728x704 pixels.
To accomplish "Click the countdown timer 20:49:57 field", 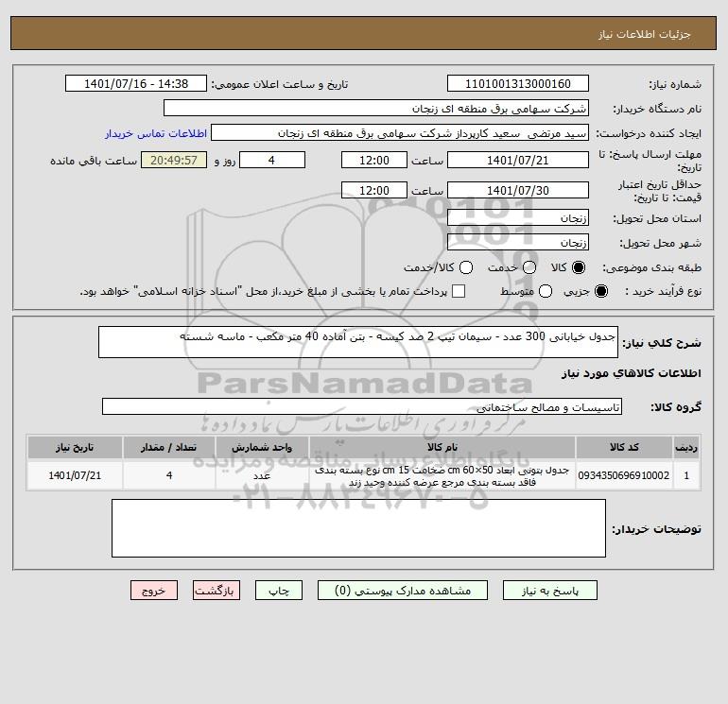I will (174, 160).
